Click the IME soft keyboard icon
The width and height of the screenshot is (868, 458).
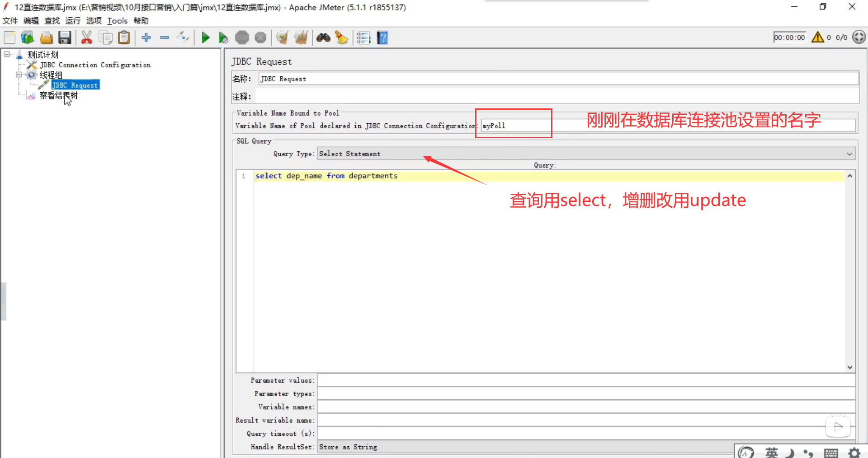click(831, 452)
